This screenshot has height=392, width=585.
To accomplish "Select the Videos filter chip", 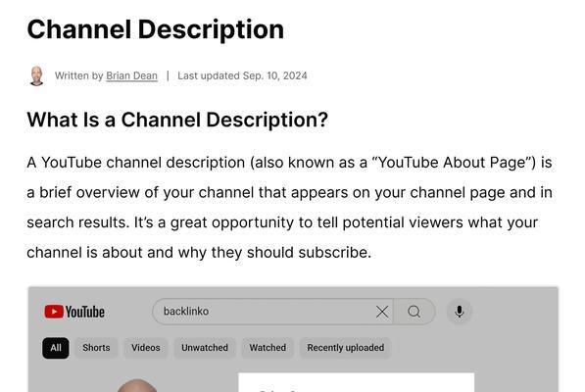I will pyautogui.click(x=145, y=348).
